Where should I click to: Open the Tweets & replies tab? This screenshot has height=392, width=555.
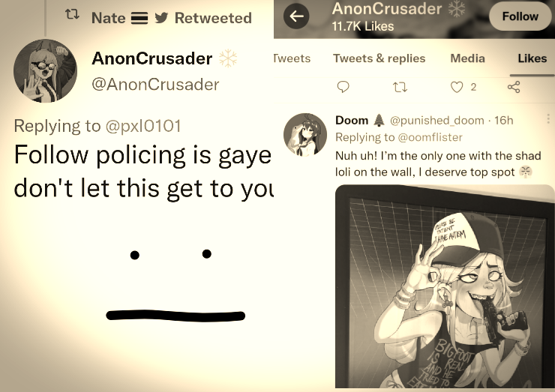click(x=379, y=58)
